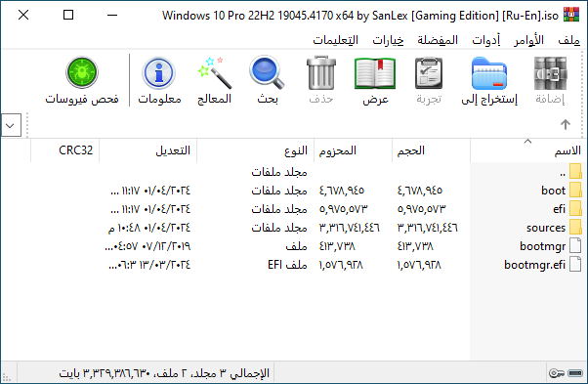
Task: Minimize the WinRAR window
Action: pyautogui.click(x=112, y=15)
